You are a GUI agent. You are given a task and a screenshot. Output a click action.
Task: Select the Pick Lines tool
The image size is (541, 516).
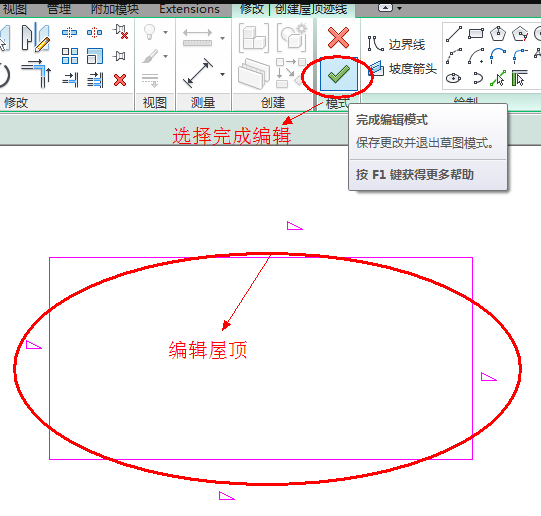tap(498, 78)
